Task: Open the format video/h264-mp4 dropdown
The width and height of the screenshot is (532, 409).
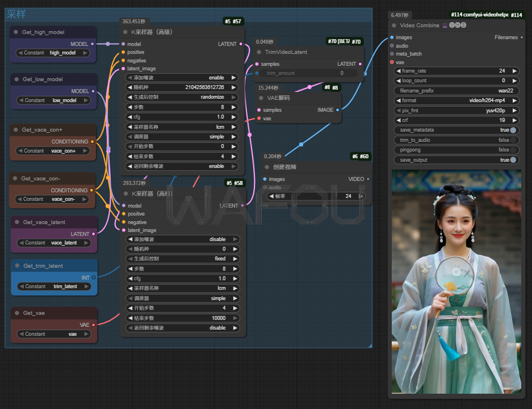Action: pyautogui.click(x=456, y=100)
